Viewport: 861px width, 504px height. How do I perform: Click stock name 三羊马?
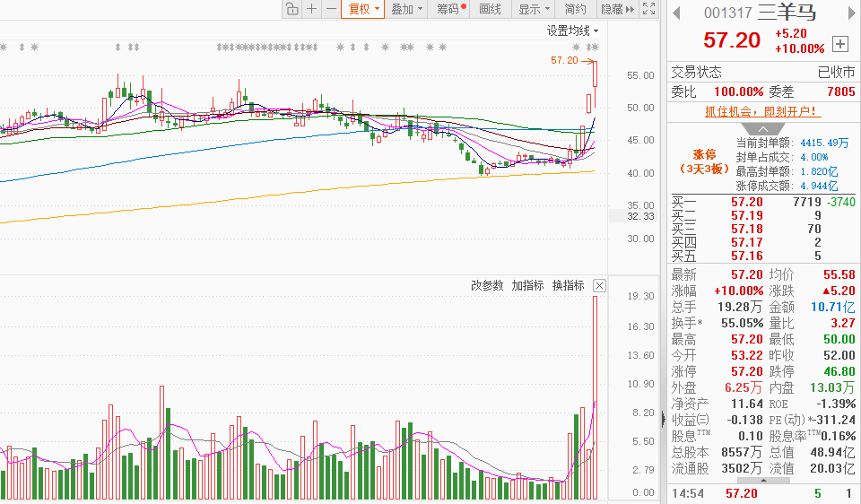787,12
